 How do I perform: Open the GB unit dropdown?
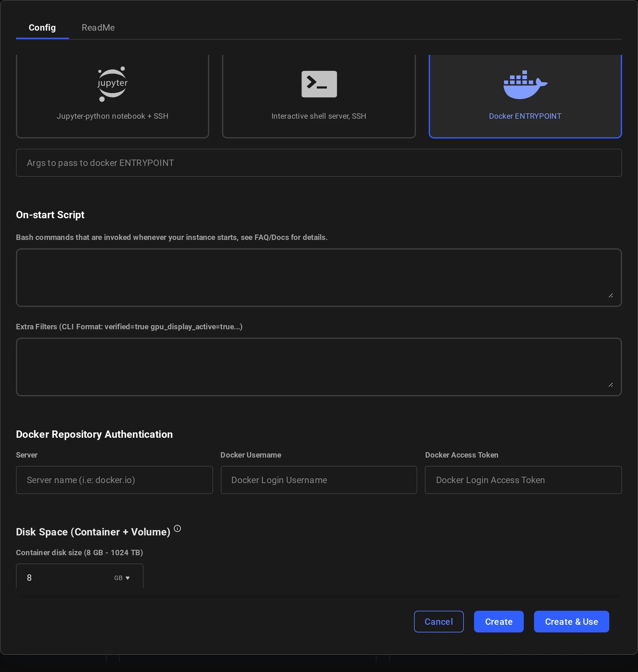point(122,578)
